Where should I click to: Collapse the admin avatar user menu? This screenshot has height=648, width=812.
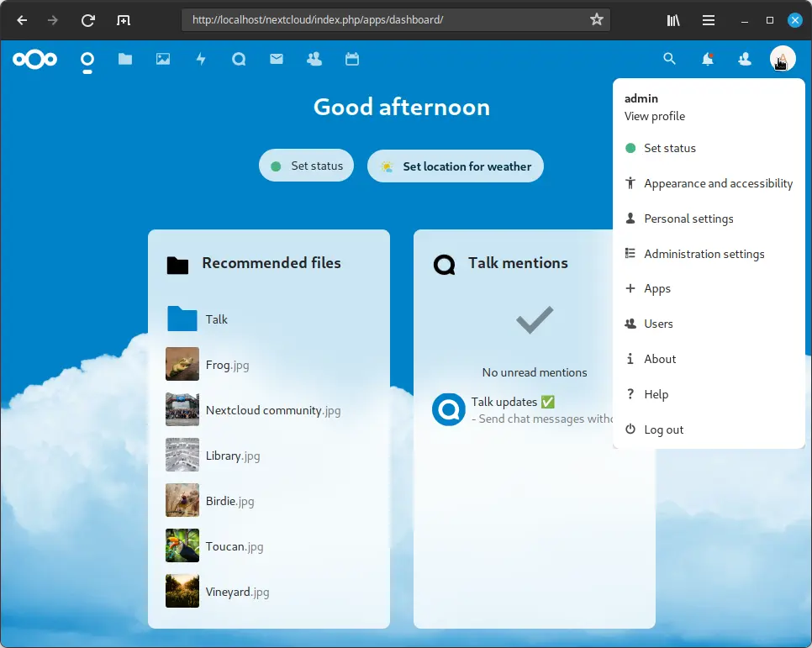tap(782, 59)
